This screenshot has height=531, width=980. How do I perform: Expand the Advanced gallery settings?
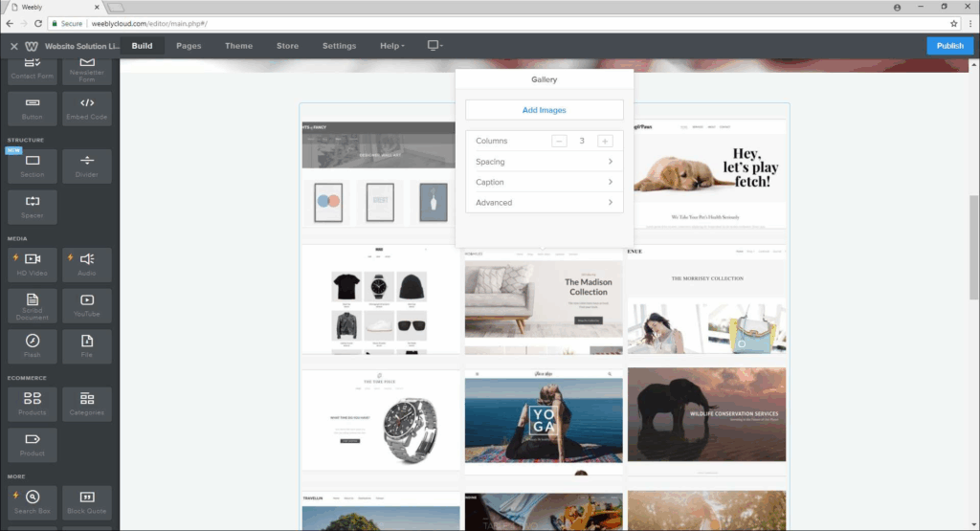coord(544,203)
